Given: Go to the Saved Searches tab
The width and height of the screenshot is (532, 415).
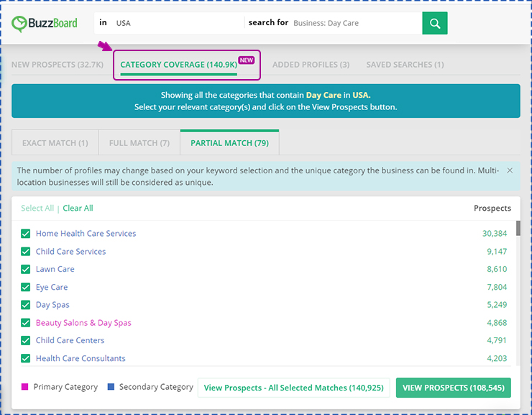Looking at the screenshot, I should point(405,65).
